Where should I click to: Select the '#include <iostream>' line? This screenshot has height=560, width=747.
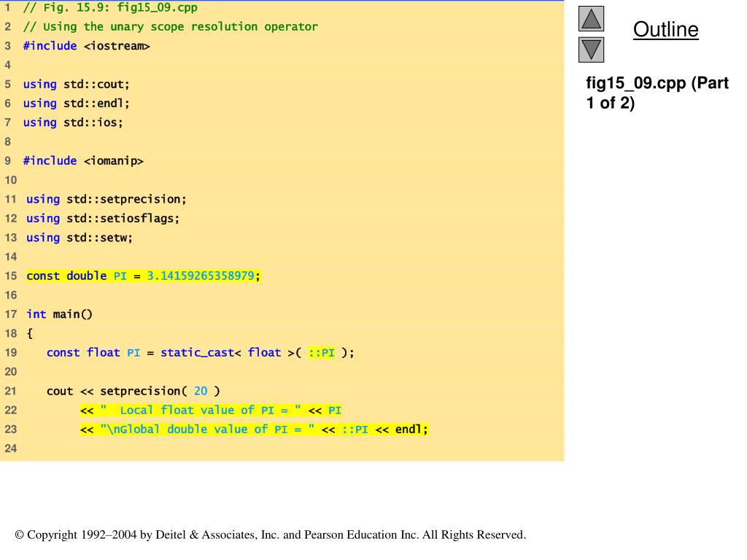(x=86, y=46)
